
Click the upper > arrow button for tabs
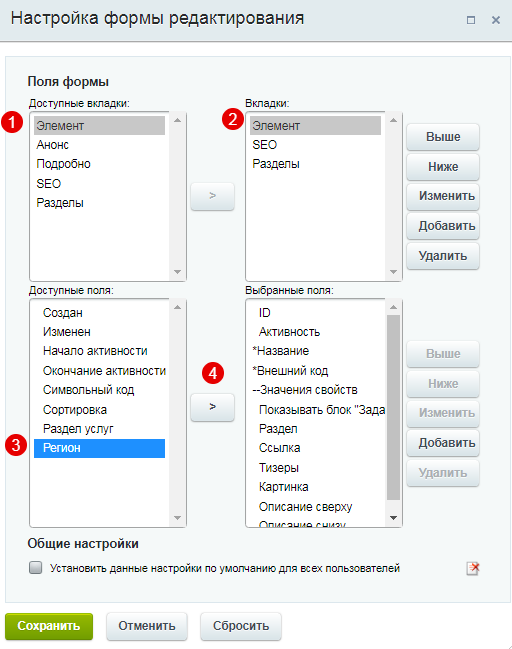(x=212, y=196)
